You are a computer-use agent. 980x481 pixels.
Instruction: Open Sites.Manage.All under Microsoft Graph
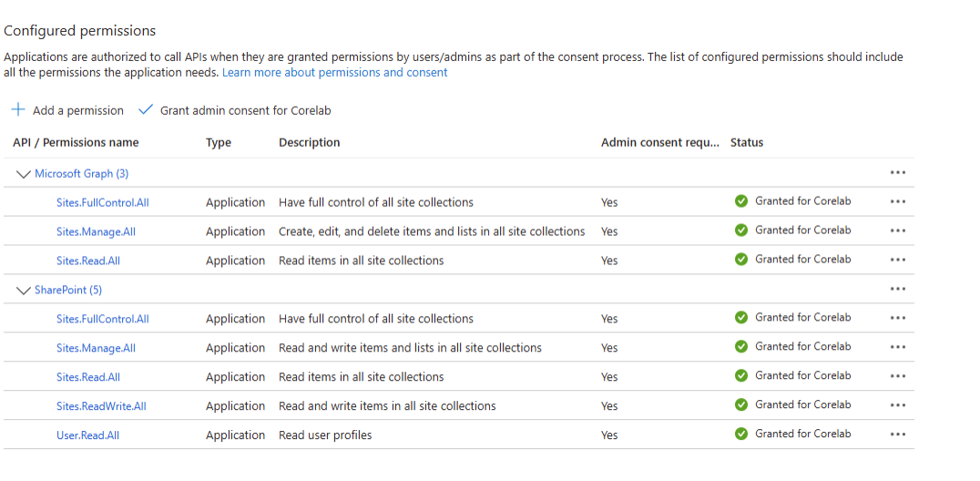96,231
